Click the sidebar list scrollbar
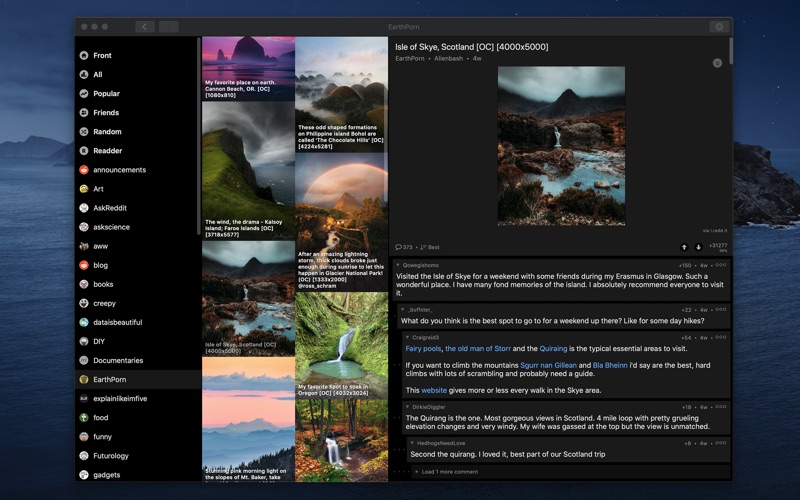Screen dimensions: 800x500 pos(198,136)
